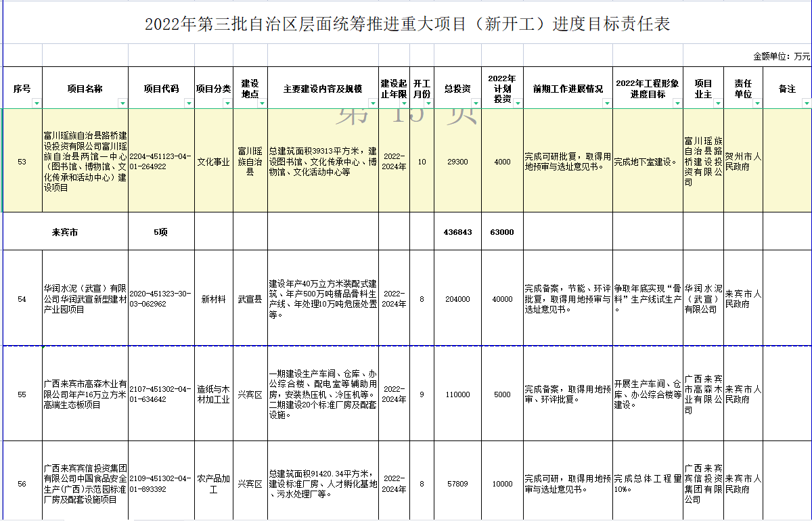Screen dimensions: 812x521
Task: Expand the 2022年工程形象进度目标 filter
Action: (677, 104)
